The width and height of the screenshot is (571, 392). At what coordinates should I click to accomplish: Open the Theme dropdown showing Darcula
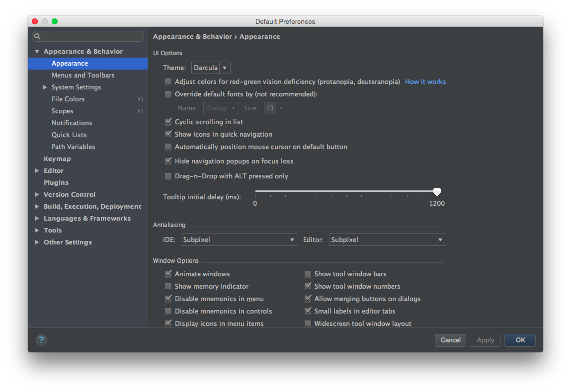(x=211, y=68)
